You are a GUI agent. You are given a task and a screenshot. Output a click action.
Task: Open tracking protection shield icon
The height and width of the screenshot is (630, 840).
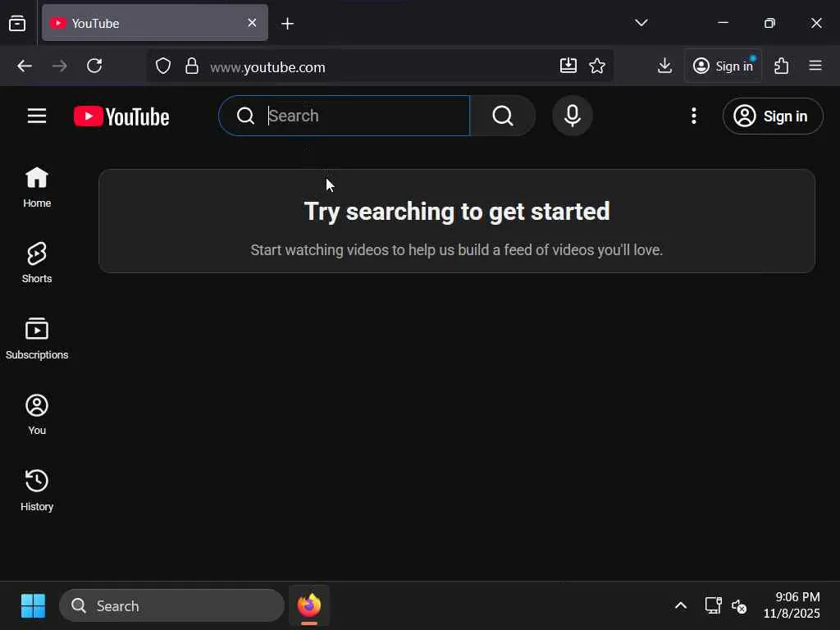(163, 66)
